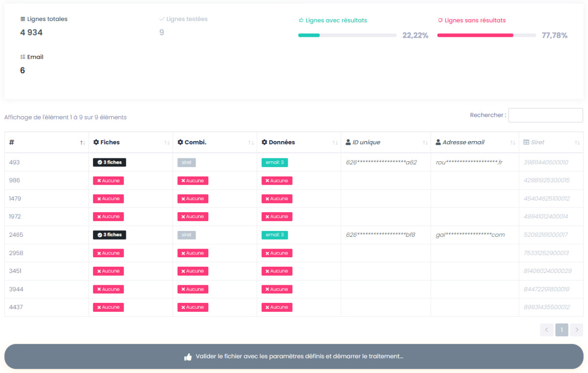Viewport: 588px width, 373px height.
Task: Go to previous page with left chevron
Action: tap(546, 330)
